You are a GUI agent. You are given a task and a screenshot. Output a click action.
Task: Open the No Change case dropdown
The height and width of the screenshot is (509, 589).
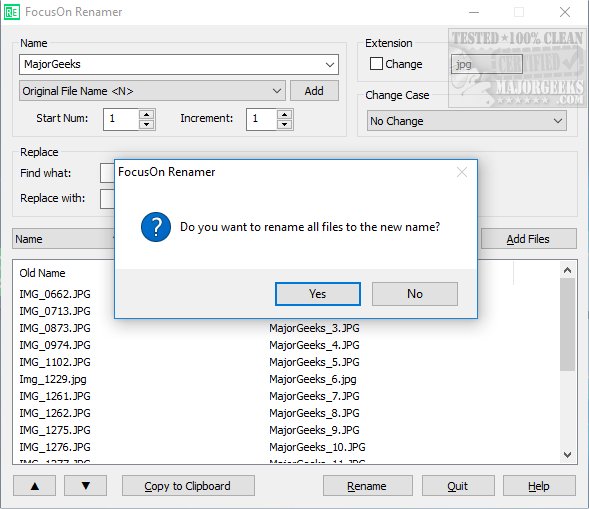[558, 121]
